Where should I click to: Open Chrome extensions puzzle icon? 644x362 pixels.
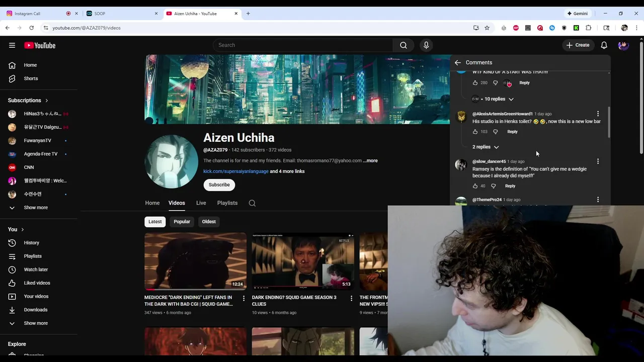[x=588, y=28]
